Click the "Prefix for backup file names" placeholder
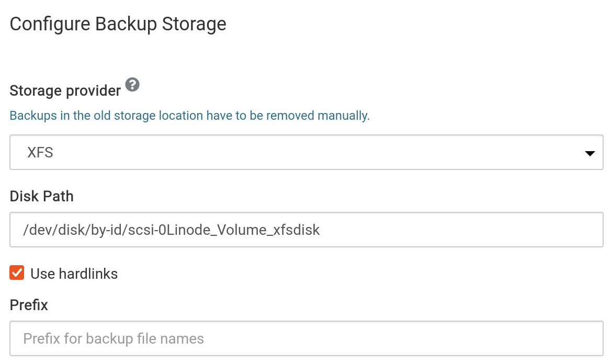 tap(114, 339)
